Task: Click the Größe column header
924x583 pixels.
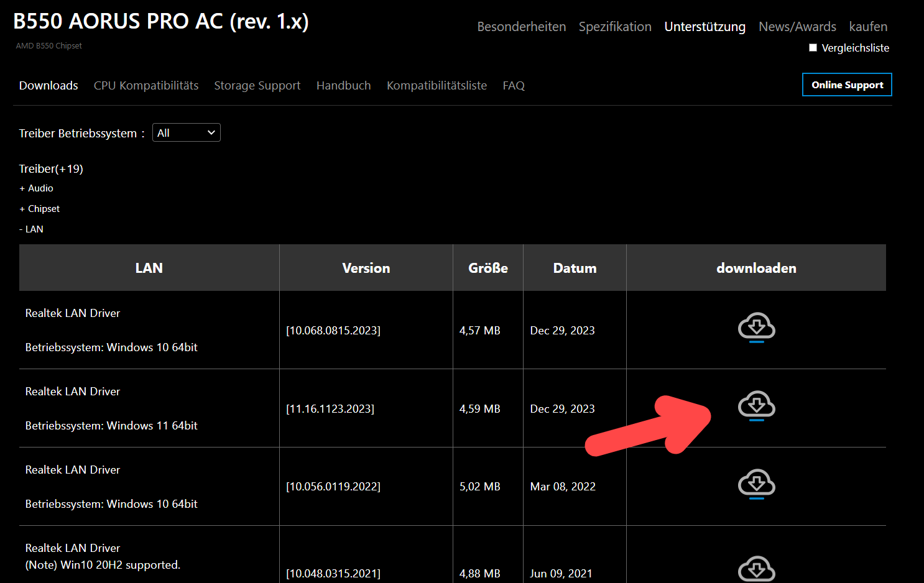Action: point(488,268)
